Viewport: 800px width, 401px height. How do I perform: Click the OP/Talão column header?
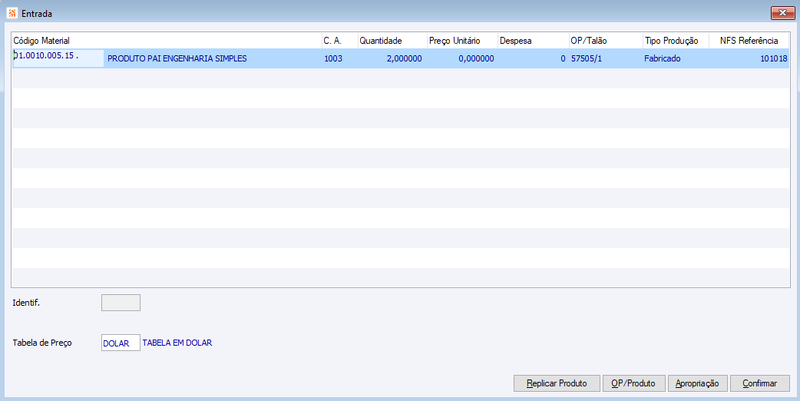[606, 41]
